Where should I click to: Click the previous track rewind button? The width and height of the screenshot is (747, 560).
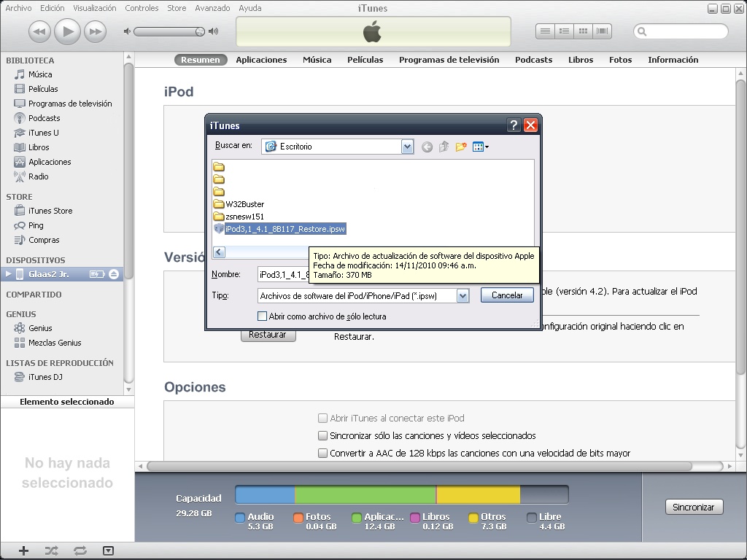coord(39,32)
